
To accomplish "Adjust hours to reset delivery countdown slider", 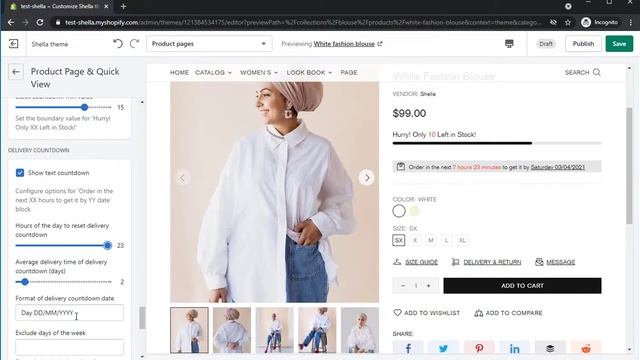I will coord(107,245).
